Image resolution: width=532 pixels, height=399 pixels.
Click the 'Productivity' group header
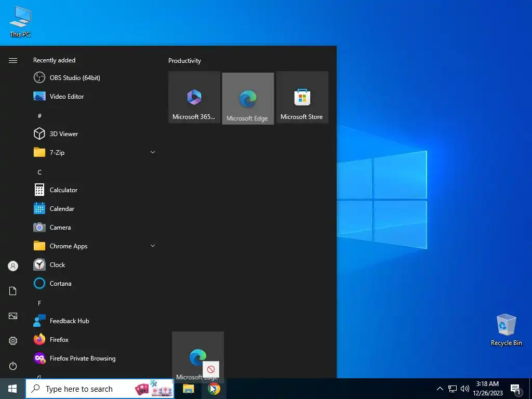184,61
